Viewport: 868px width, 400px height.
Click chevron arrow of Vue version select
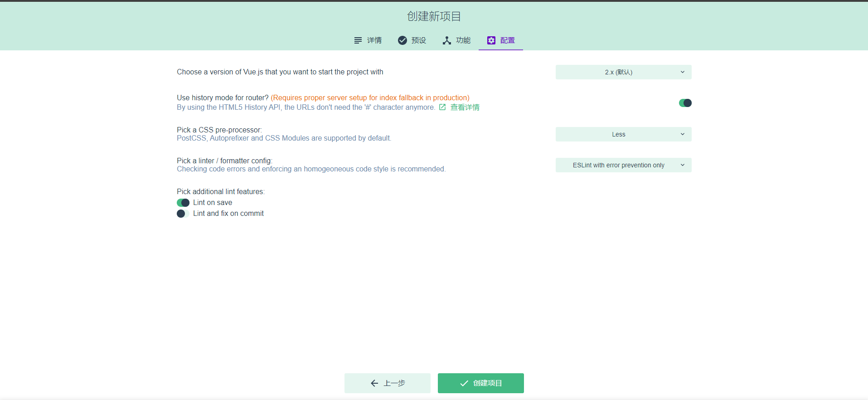click(x=683, y=72)
